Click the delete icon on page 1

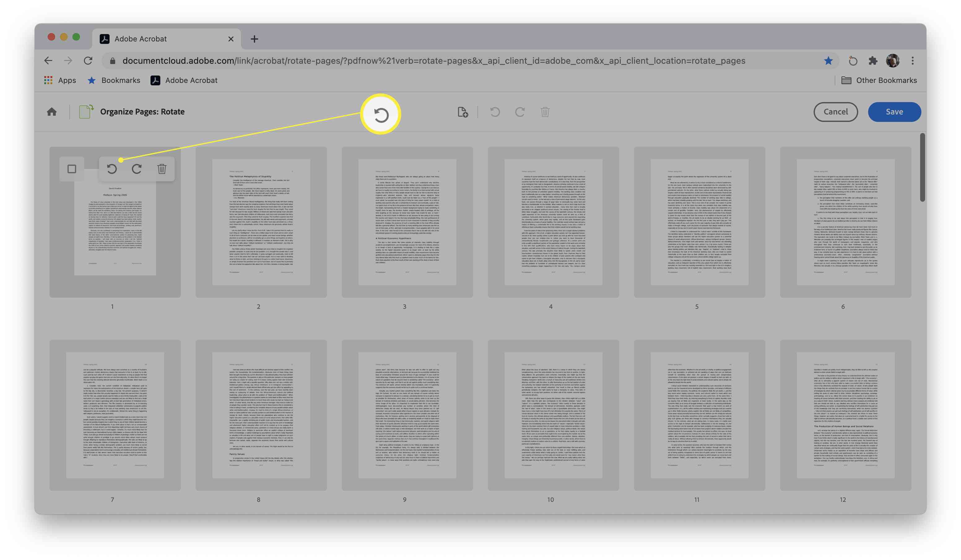[161, 169]
